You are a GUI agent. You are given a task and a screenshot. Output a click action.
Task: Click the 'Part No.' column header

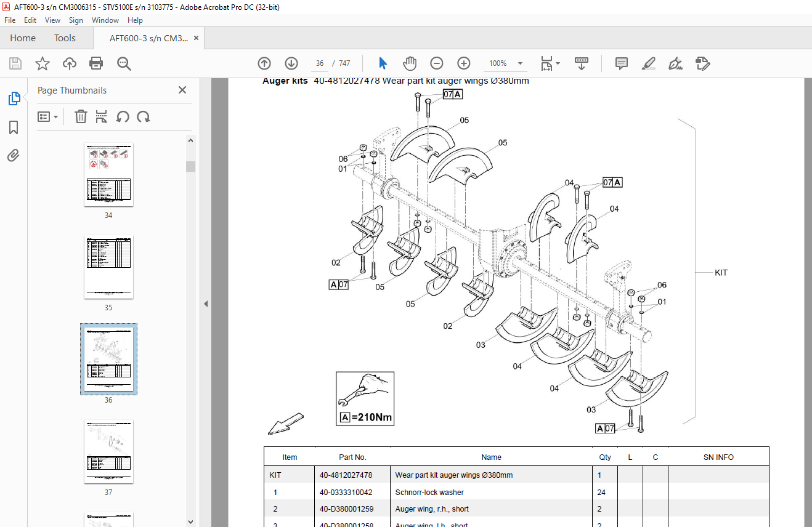352,457
